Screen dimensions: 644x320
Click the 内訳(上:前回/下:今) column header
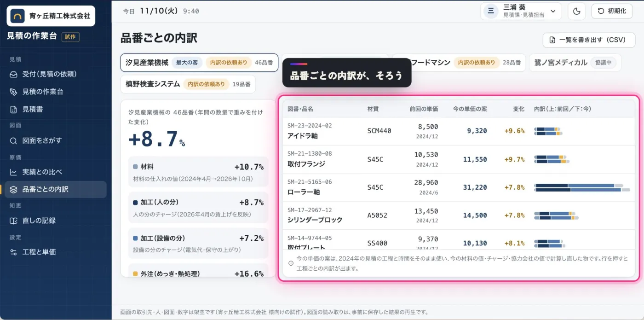[x=563, y=109]
